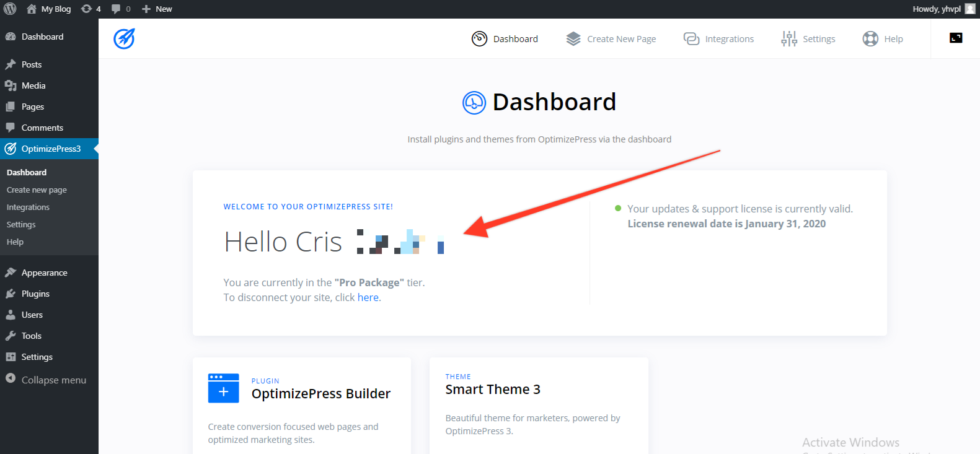Viewport: 980px width, 454px height.
Task: Click the Pages icon in sidebar
Action: point(11,107)
